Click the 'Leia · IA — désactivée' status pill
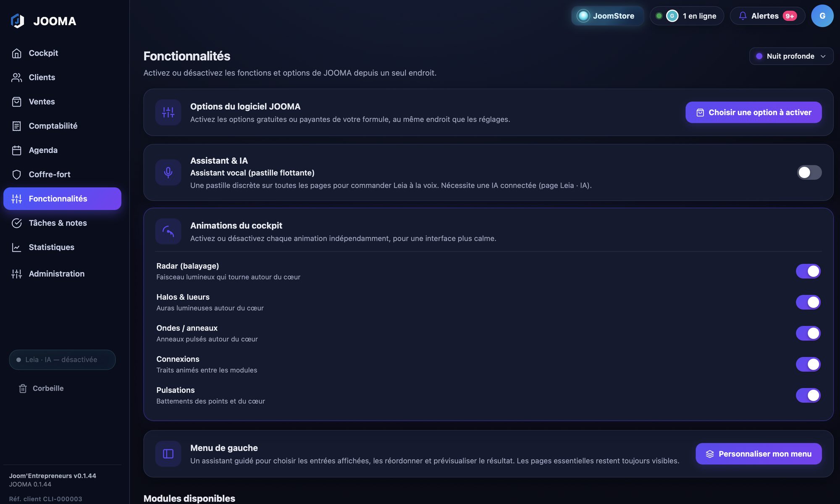 coord(62,360)
